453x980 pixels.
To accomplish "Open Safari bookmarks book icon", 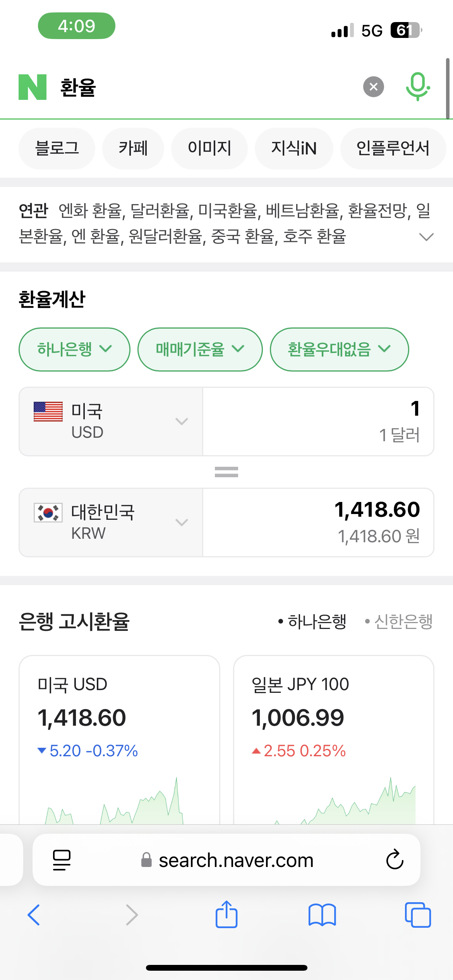I will (x=322, y=915).
